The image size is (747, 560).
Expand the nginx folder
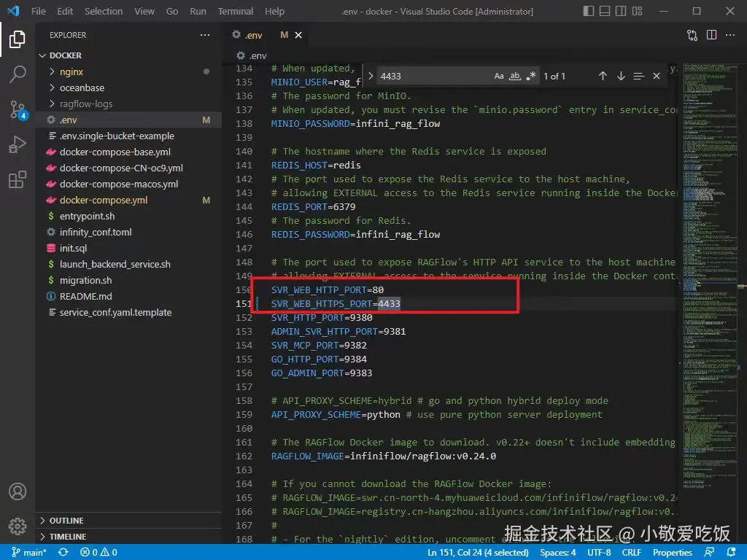71,71
